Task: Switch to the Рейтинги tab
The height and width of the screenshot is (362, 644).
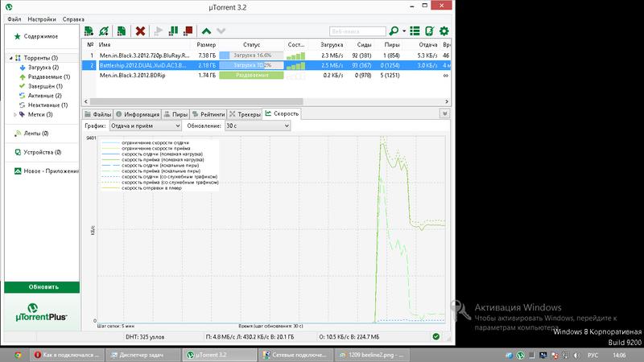Action: tap(208, 114)
